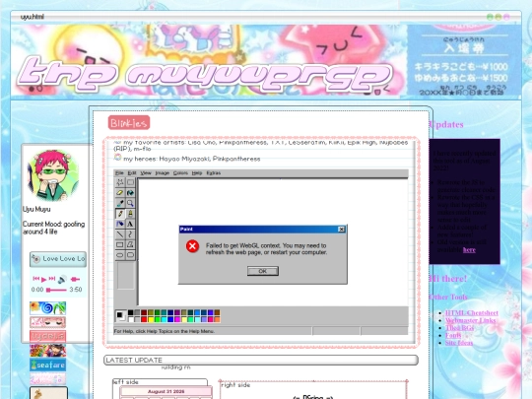Select the Ellipse tool
This screenshot has height=399, width=532.
tap(120, 255)
